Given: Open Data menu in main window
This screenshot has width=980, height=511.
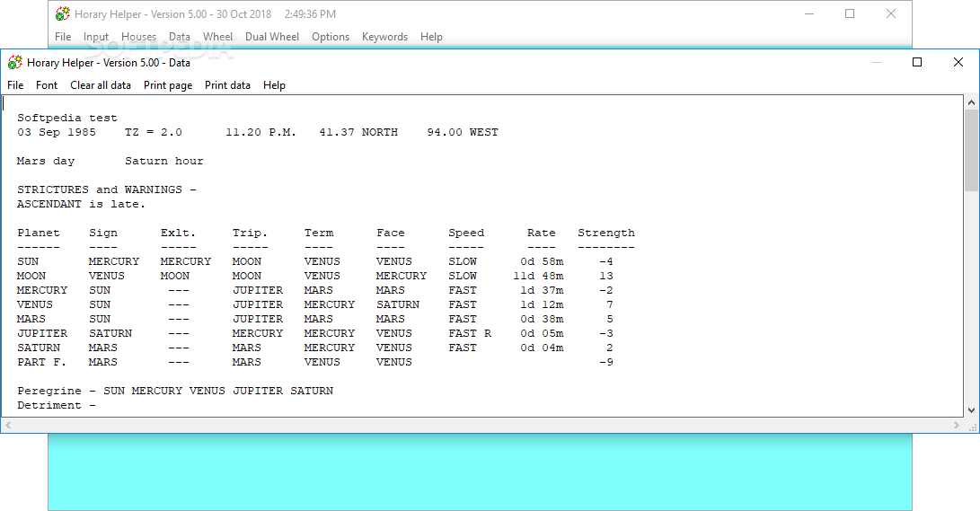Looking at the screenshot, I should [180, 37].
